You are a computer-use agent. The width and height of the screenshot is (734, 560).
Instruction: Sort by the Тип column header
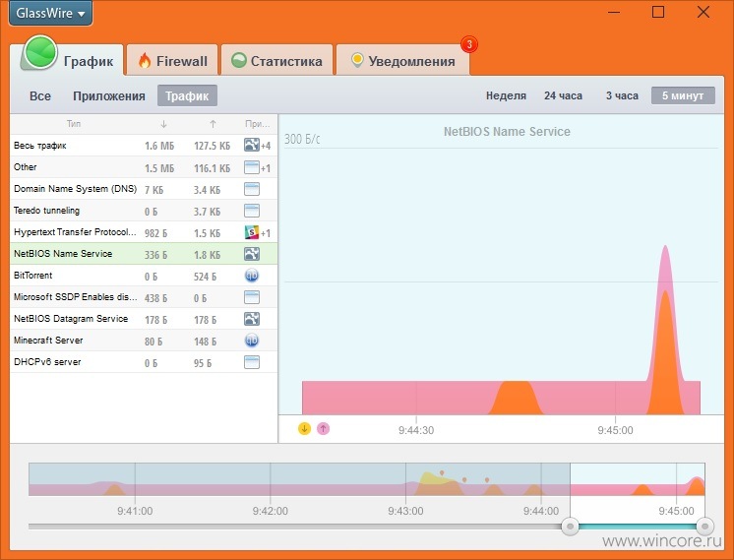coord(74,124)
